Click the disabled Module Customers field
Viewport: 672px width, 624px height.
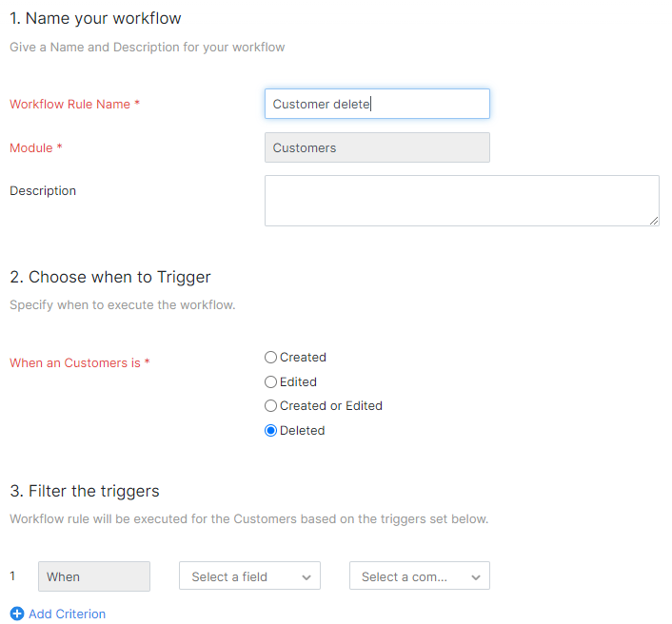pyautogui.click(x=377, y=147)
